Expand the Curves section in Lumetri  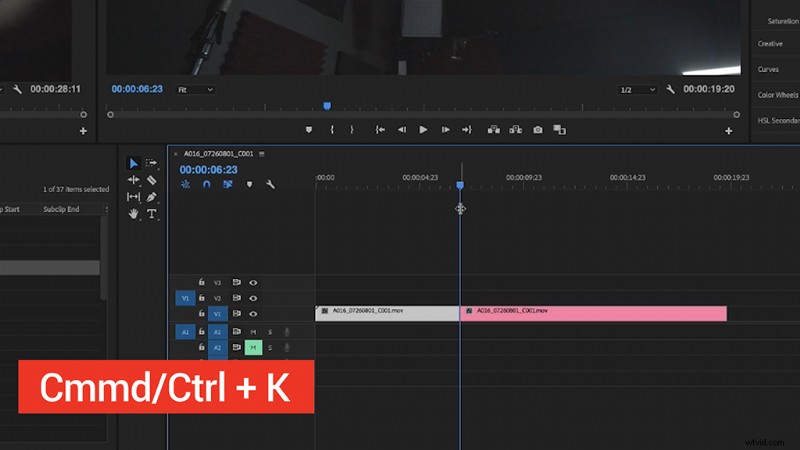coord(768,69)
